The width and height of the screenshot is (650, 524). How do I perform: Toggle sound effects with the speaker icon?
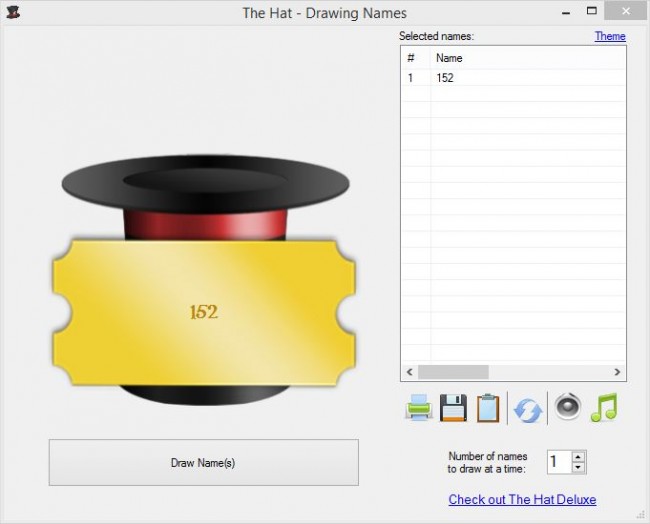pyautogui.click(x=567, y=407)
